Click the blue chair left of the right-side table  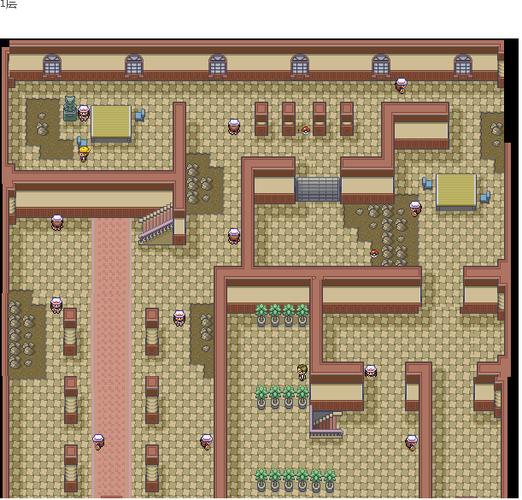pyautogui.click(x=427, y=184)
